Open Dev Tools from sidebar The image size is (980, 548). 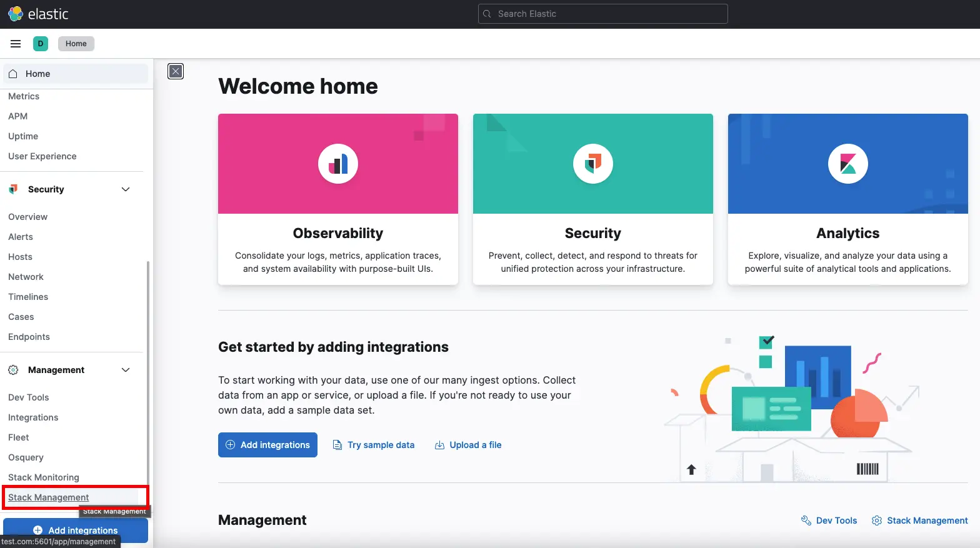[x=28, y=397]
